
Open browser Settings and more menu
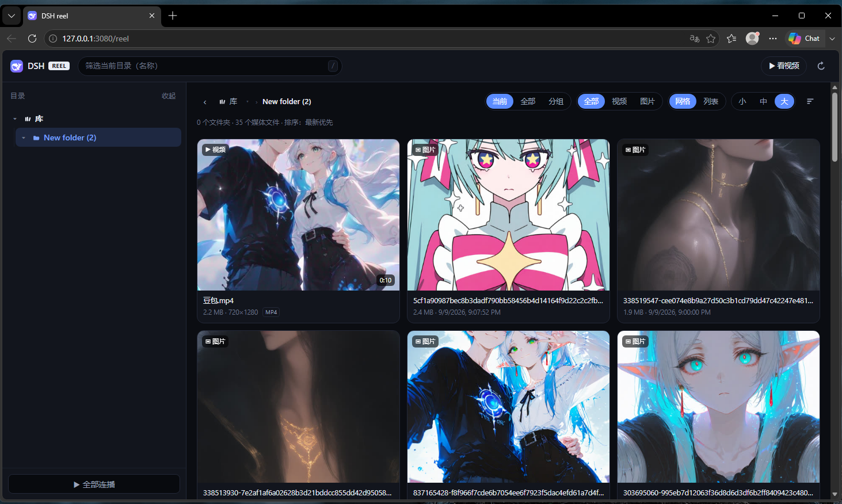[773, 39]
